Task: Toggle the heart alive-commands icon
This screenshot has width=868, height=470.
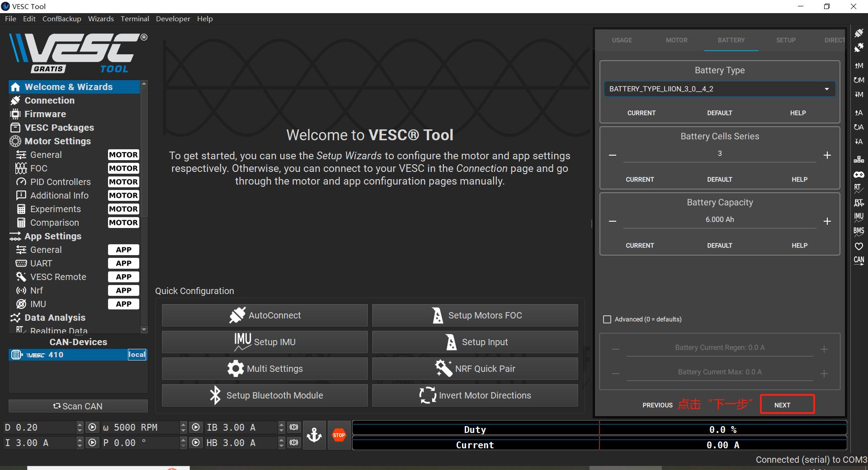Action: 859,246
